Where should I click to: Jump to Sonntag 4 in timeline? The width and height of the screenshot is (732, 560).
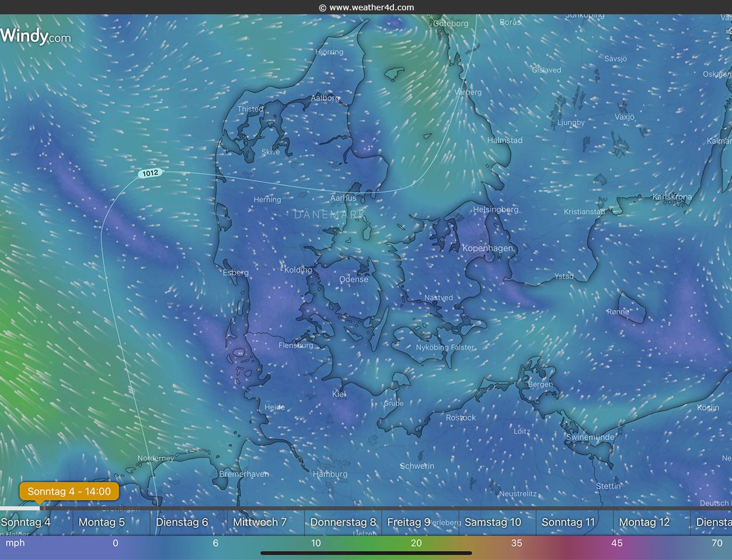pyautogui.click(x=26, y=522)
